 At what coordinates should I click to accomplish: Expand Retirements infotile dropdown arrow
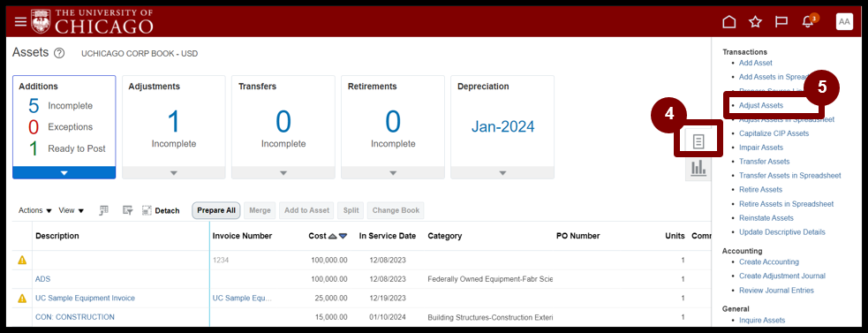pyautogui.click(x=393, y=173)
